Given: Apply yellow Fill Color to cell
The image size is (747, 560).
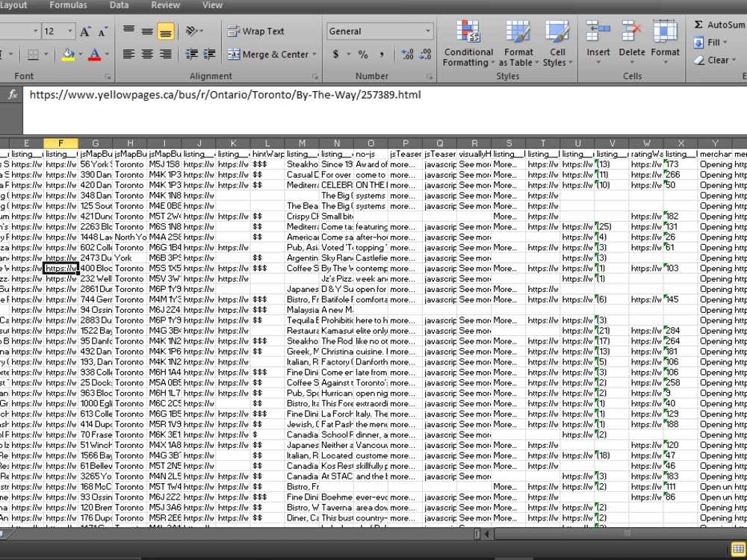Looking at the screenshot, I should click(68, 55).
